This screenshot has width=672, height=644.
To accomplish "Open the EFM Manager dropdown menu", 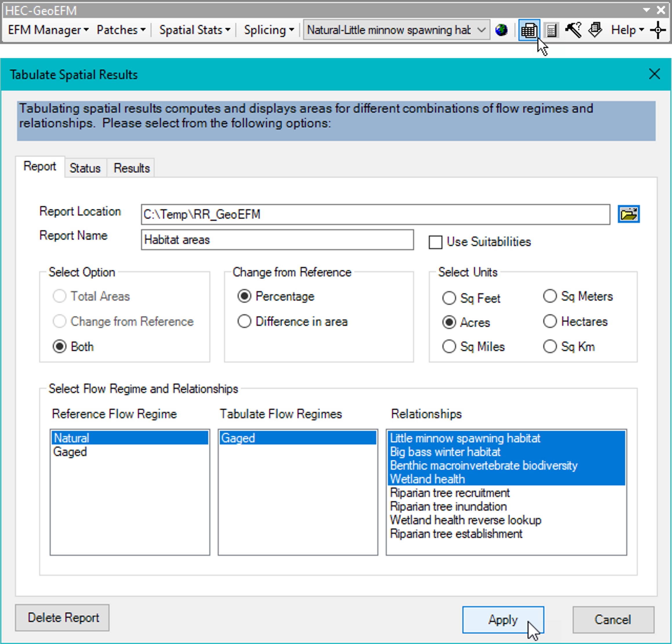I will click(x=48, y=30).
